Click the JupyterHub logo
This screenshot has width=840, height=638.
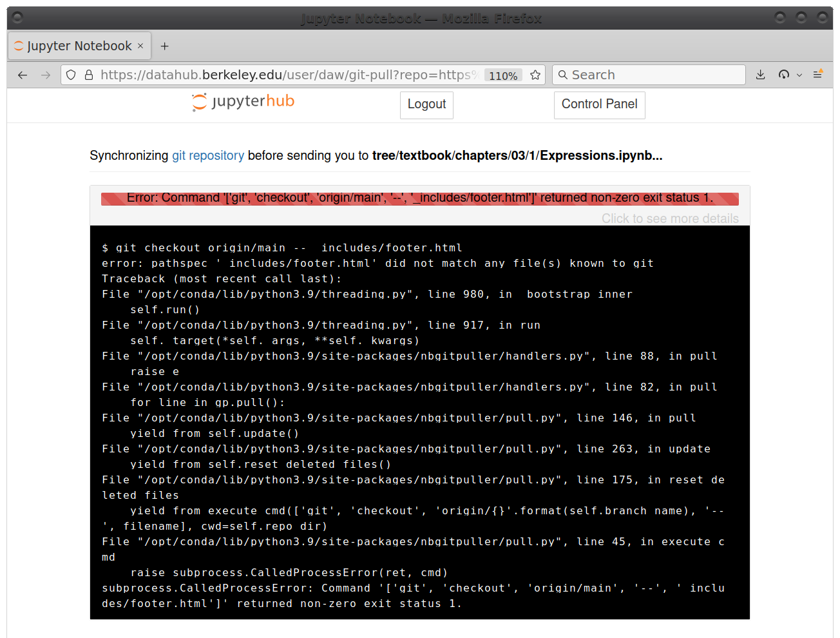[x=242, y=102]
